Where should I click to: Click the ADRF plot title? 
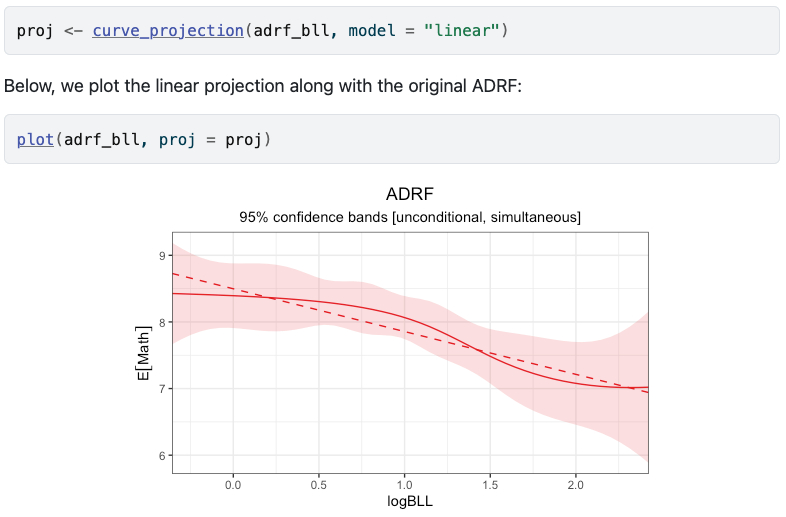click(410, 194)
